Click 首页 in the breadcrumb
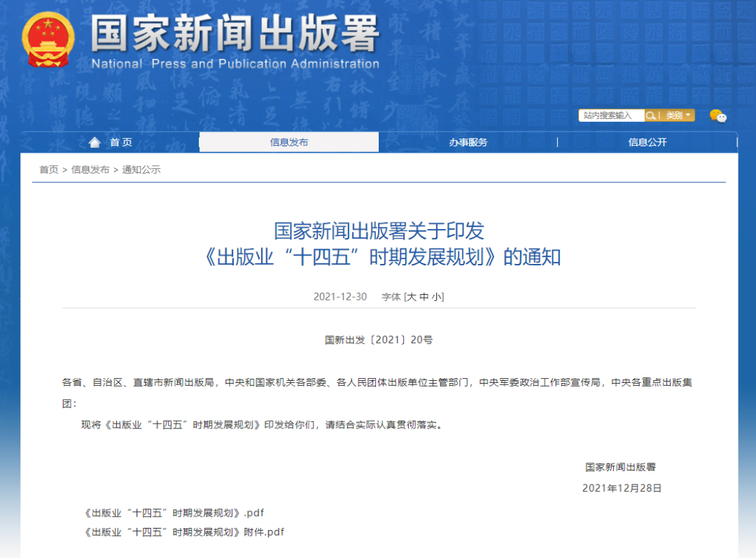Viewport: 756px width, 558px height. click(48, 169)
